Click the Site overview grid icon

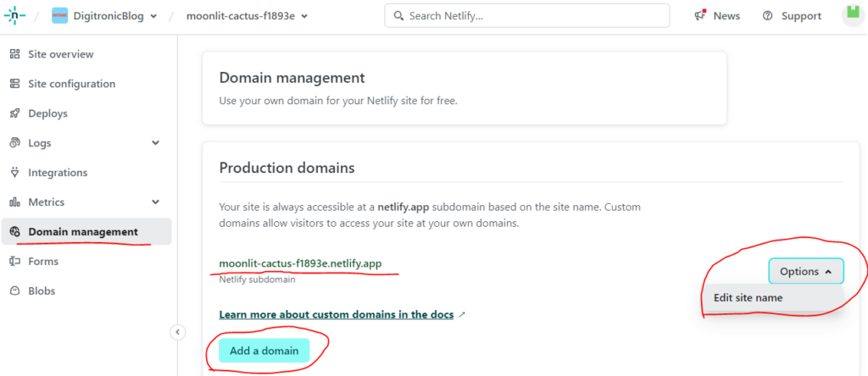click(x=15, y=54)
